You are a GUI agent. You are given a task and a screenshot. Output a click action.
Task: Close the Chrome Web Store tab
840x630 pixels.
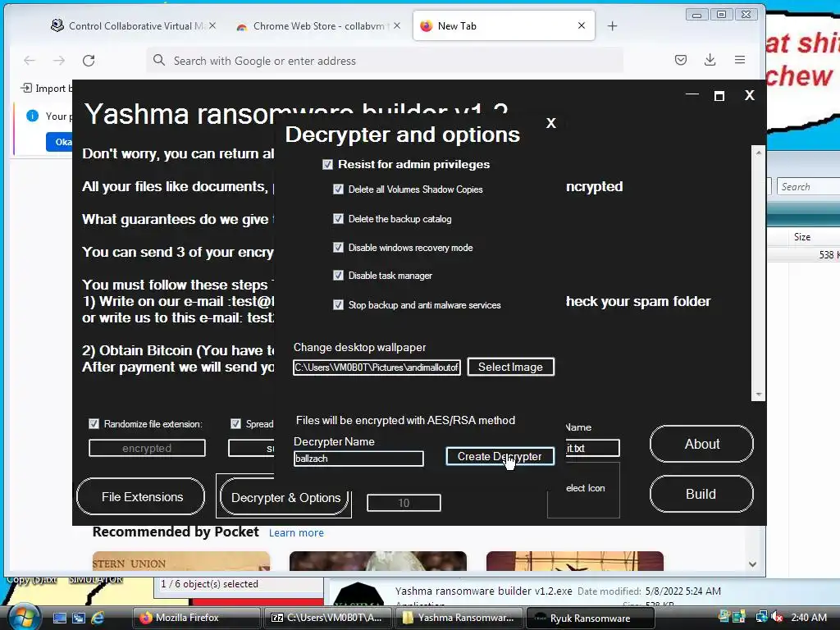(x=396, y=25)
